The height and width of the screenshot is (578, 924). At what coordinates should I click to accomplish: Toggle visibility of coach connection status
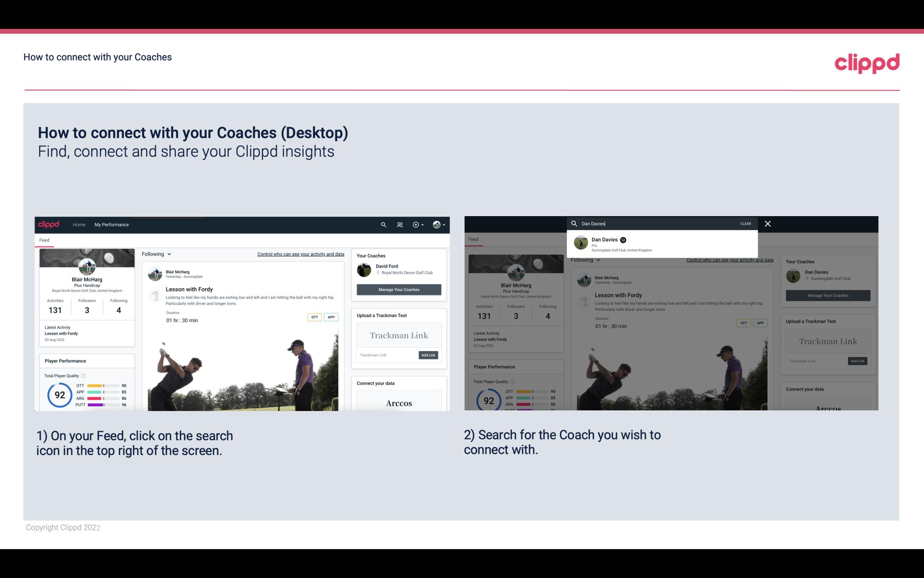[x=158, y=254]
